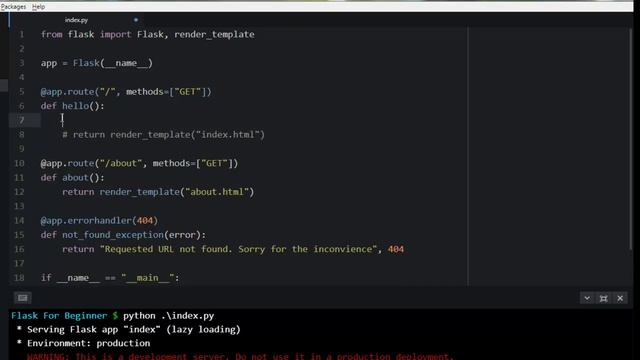Viewport: 640px width, 360px height.
Task: Click 'def about():' function definition
Action: point(73,178)
